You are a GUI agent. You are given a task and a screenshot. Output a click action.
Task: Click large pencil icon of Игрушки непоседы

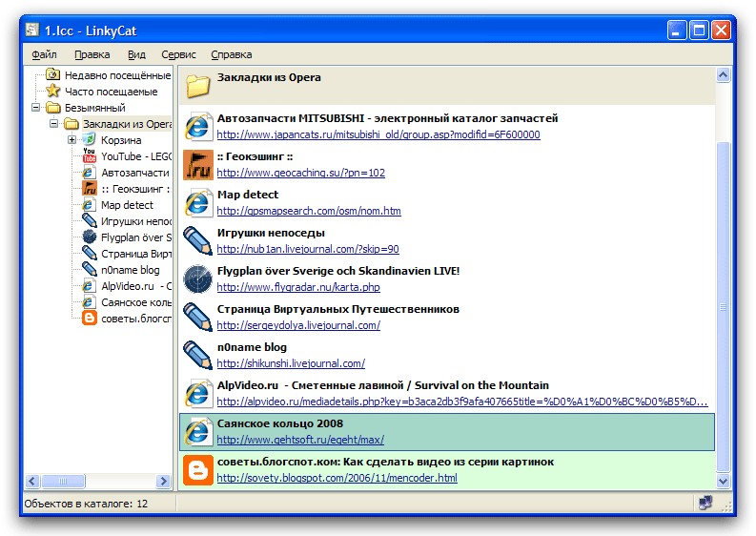pyautogui.click(x=198, y=240)
